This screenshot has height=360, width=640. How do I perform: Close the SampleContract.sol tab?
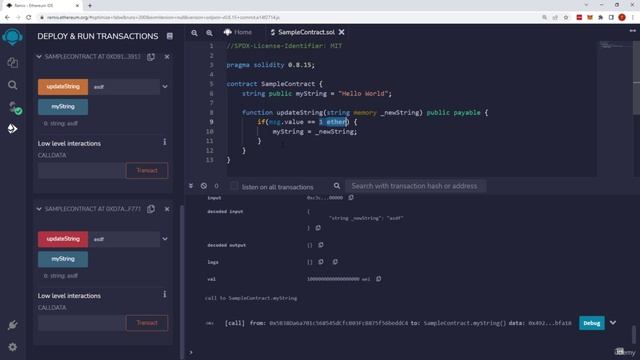coord(341,32)
